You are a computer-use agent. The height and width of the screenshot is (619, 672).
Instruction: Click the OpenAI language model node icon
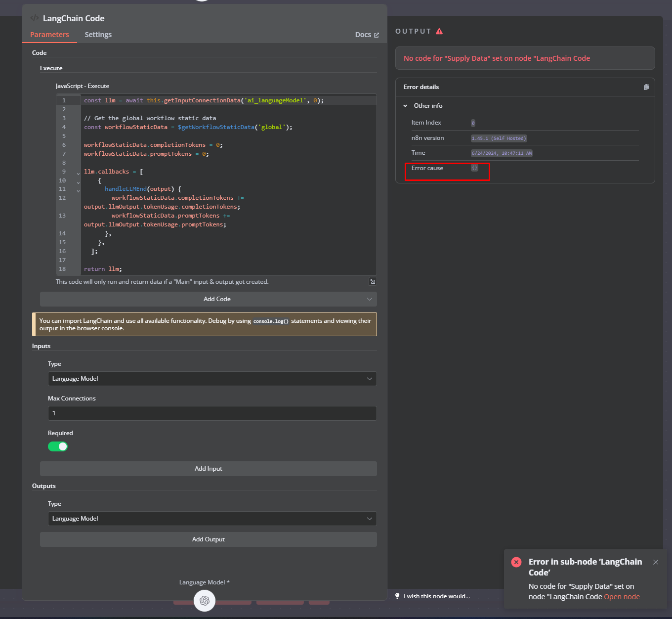click(x=204, y=601)
